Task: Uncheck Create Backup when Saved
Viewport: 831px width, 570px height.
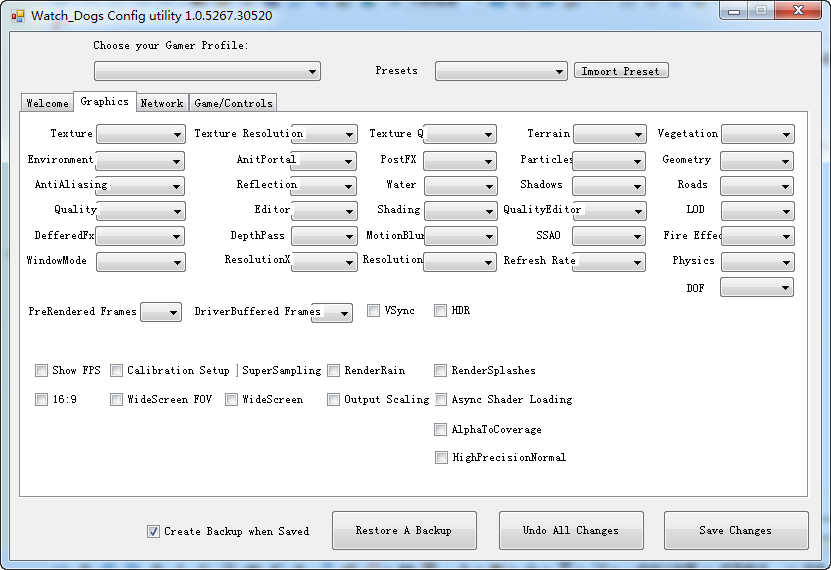Action: [153, 531]
